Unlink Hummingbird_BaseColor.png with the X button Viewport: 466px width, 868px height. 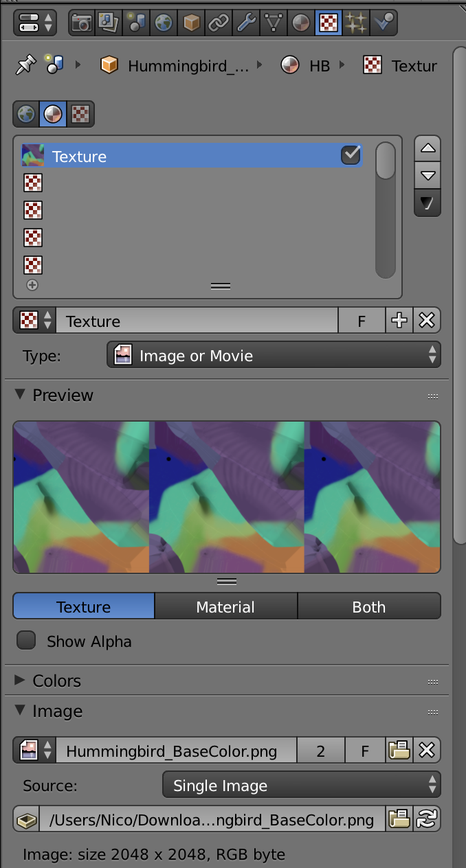pyautogui.click(x=426, y=750)
